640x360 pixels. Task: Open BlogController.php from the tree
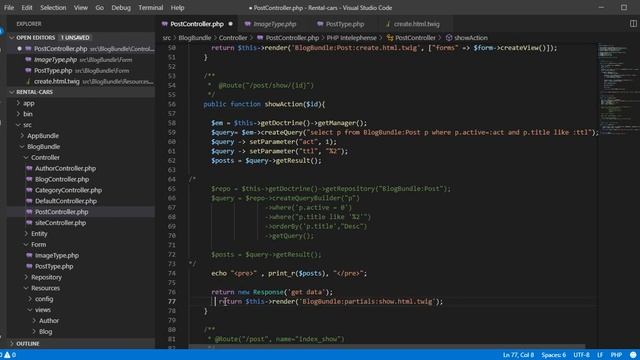tap(62, 179)
